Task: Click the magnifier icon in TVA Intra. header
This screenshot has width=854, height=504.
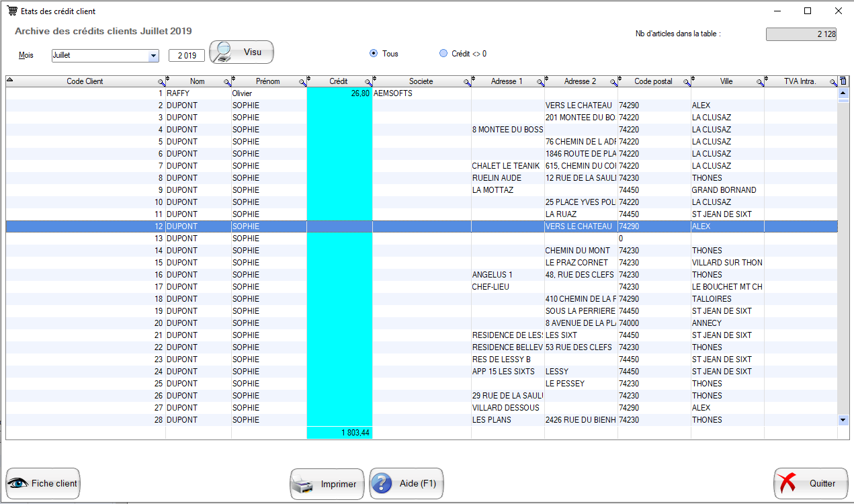Action: click(x=832, y=82)
